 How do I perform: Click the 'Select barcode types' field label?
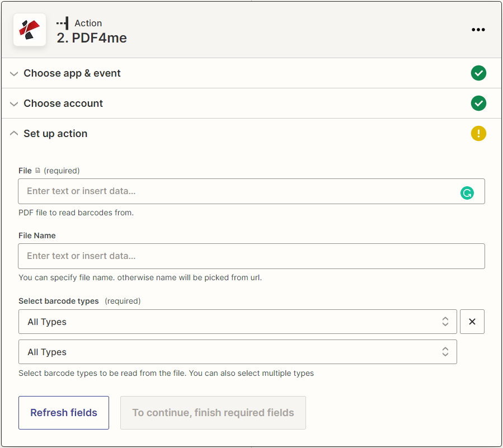(59, 301)
